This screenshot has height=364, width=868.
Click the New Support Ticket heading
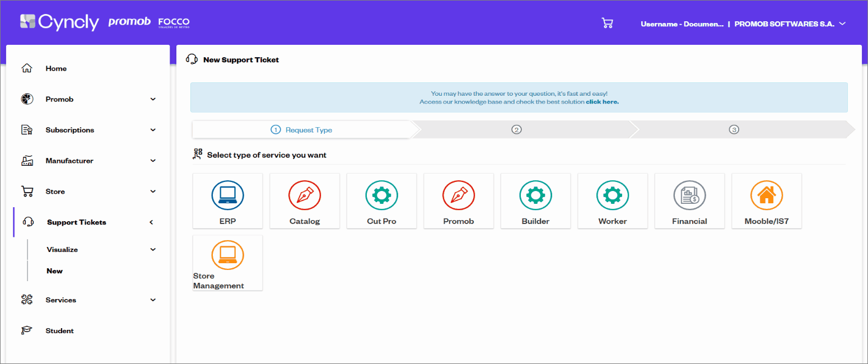coord(241,60)
